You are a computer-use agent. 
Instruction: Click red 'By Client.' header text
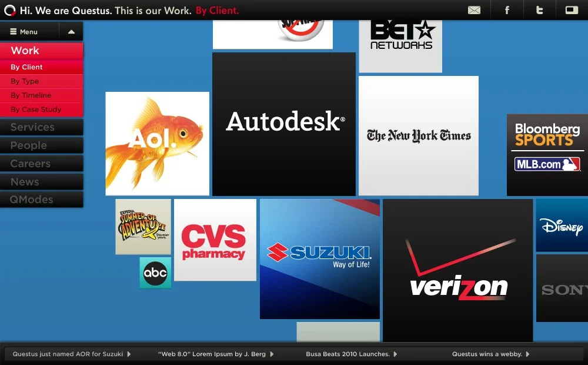point(217,11)
